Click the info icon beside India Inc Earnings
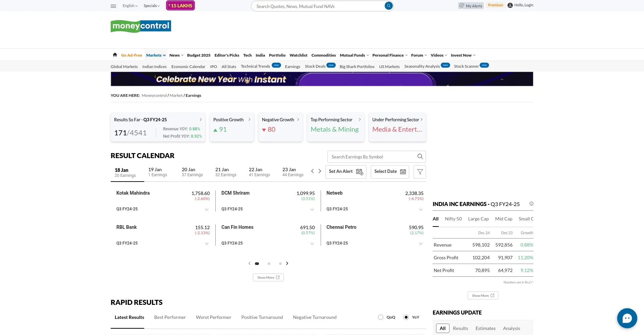 531,204
